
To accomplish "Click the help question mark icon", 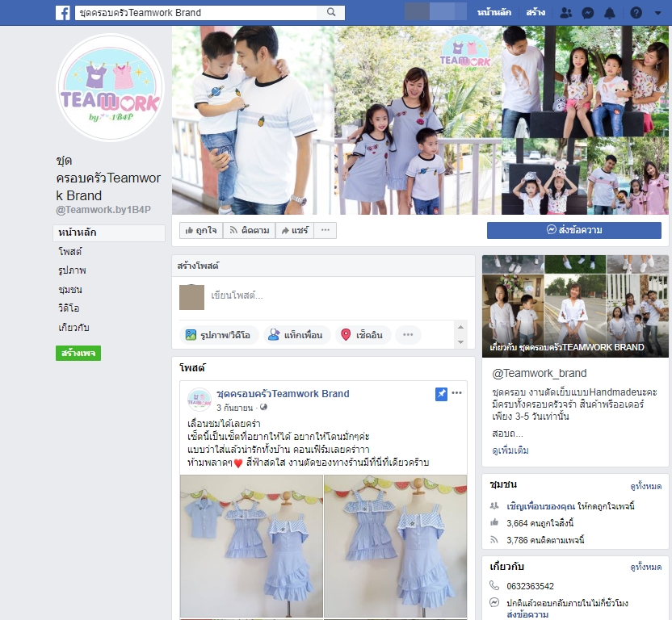I will click(636, 13).
